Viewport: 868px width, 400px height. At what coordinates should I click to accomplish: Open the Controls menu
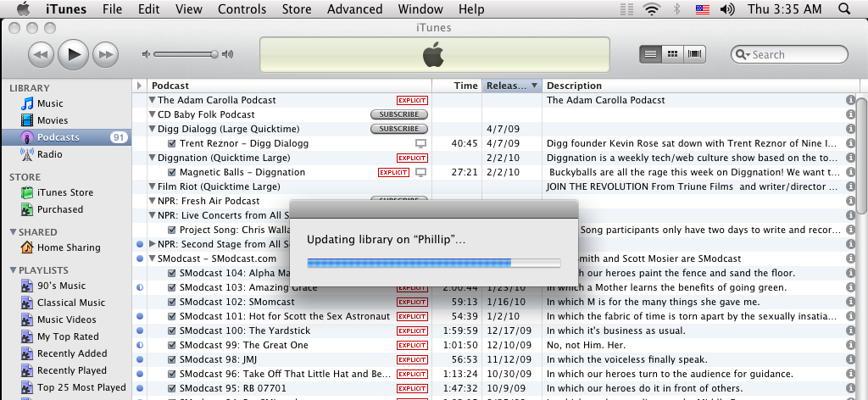point(242,8)
